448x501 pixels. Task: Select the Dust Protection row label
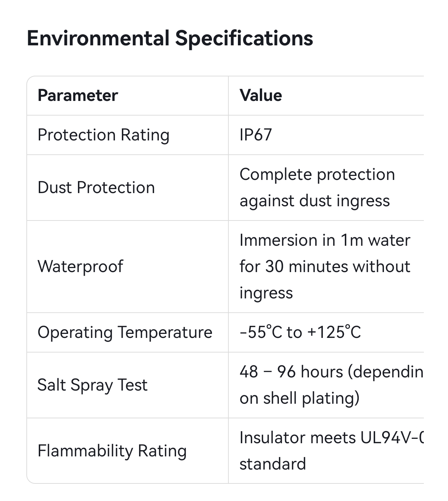pyautogui.click(x=96, y=188)
